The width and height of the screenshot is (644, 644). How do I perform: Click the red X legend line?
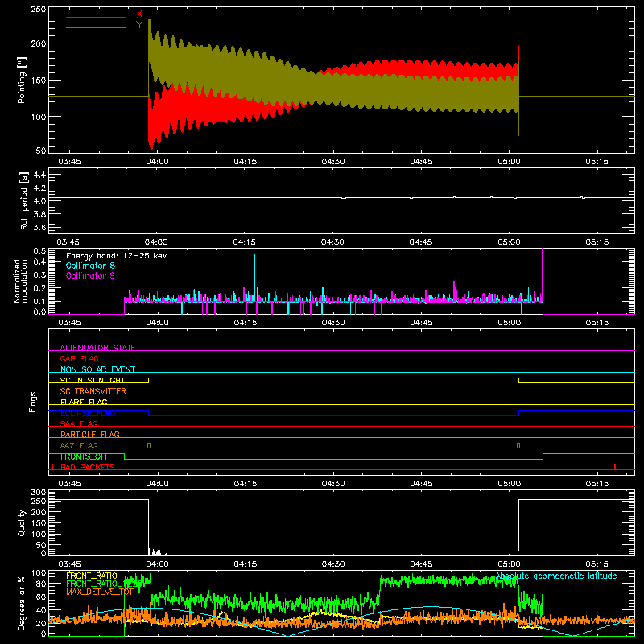pyautogui.click(x=96, y=17)
